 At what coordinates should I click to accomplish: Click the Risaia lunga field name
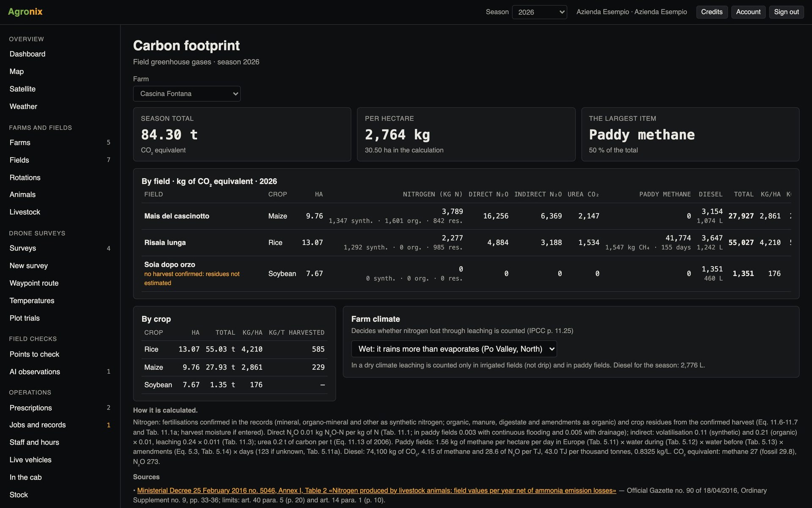(165, 243)
